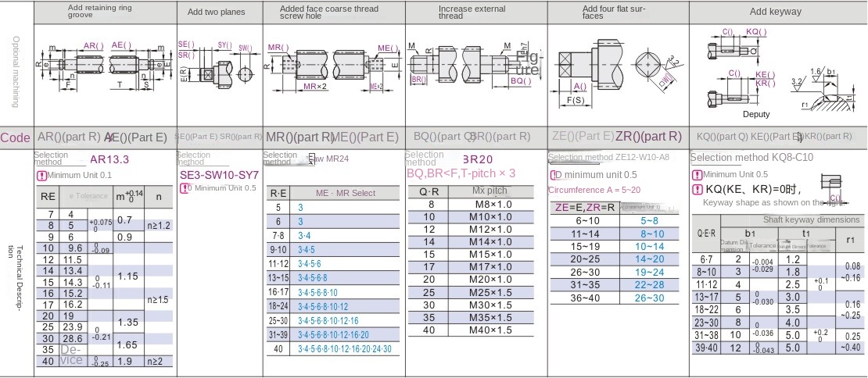The height and width of the screenshot is (378, 868).
Task: Open the four flat surfaces diagram
Action: tap(619, 73)
